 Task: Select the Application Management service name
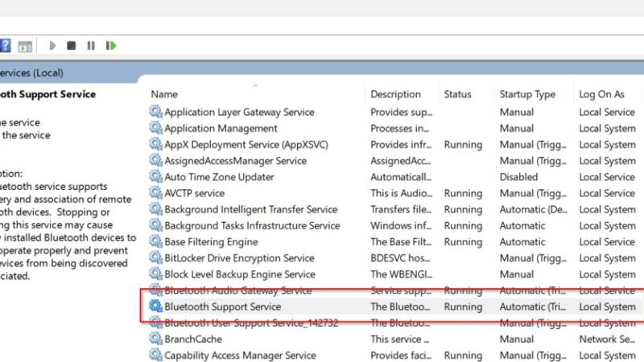point(221,129)
